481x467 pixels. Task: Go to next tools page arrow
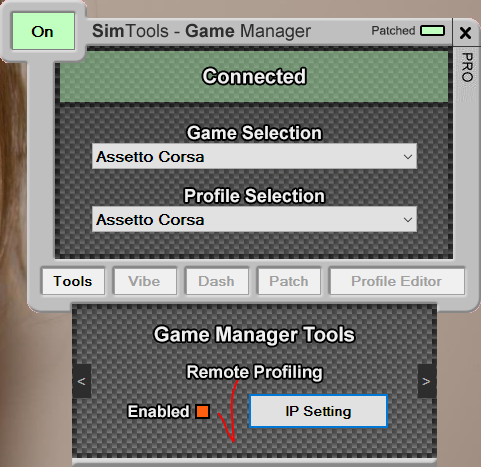427,381
